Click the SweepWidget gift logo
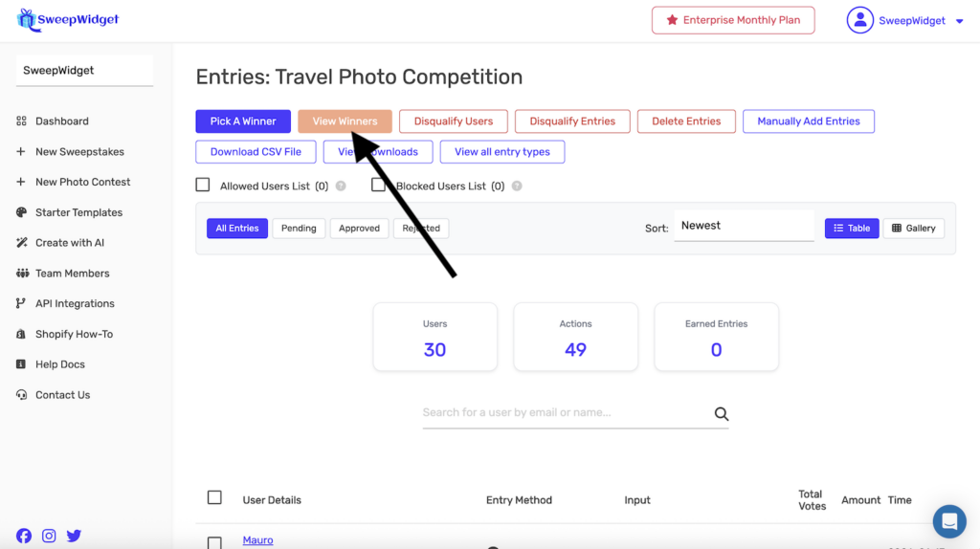980x549 pixels. click(26, 20)
